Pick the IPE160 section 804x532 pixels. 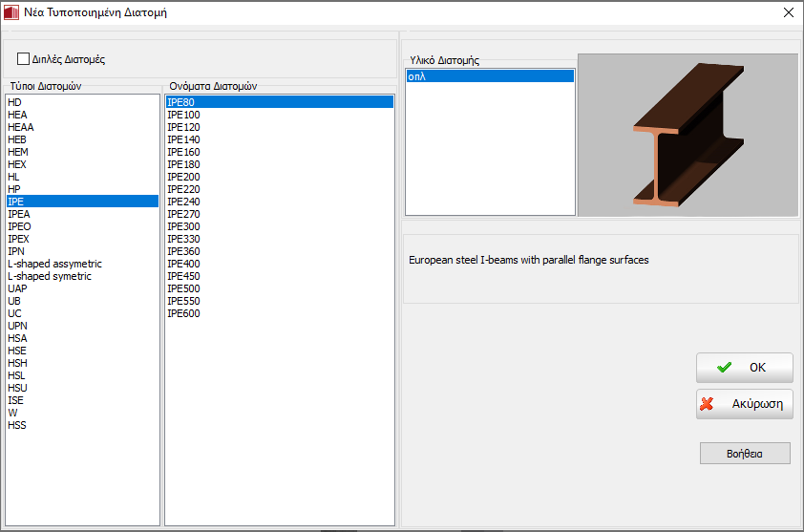click(183, 152)
